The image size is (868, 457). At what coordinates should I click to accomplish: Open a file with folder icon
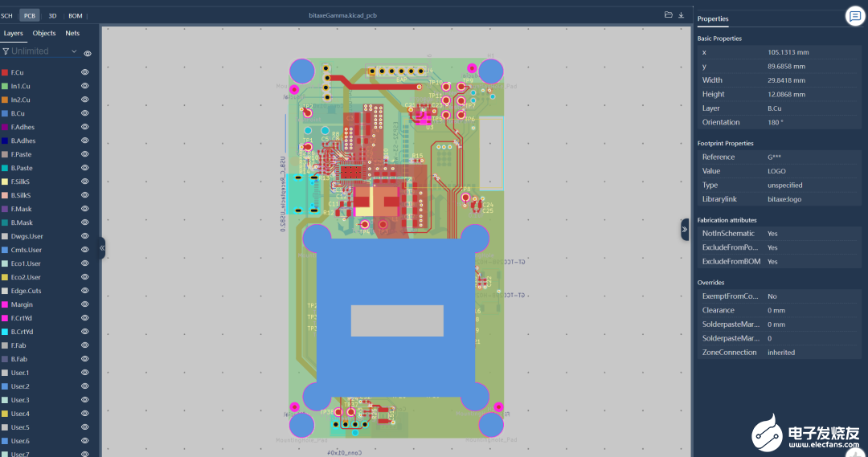coord(668,15)
